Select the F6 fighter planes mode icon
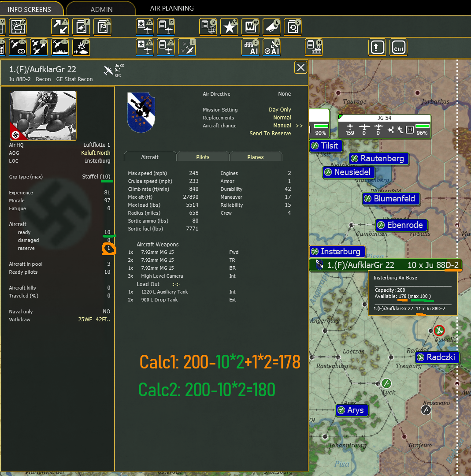471x476 pixels. pyautogui.click(x=39, y=47)
